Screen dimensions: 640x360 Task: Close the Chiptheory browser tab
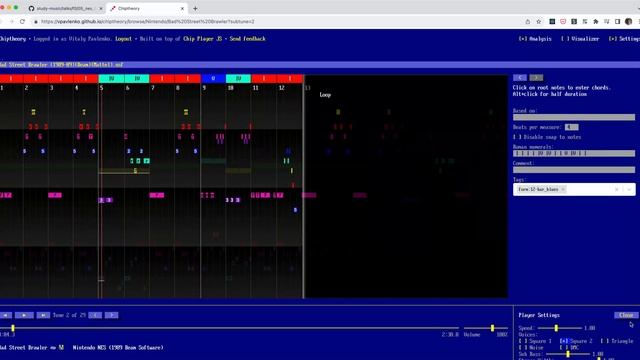point(182,8)
